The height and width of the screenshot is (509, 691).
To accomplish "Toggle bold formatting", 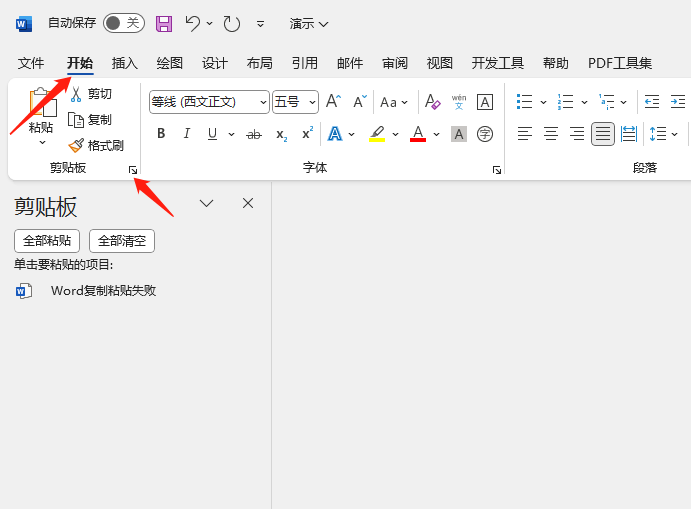I will tap(161, 134).
